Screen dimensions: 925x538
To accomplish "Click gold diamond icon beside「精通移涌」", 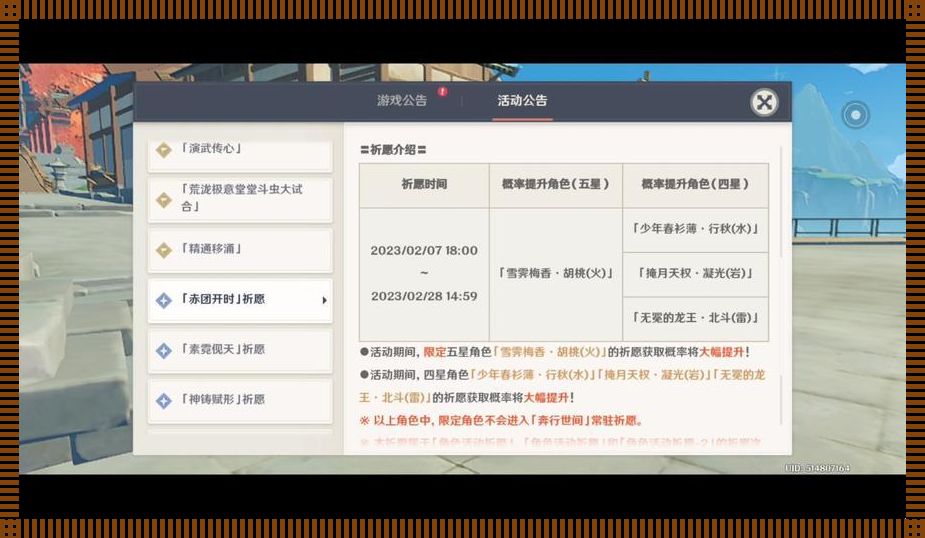I will pyautogui.click(x=164, y=250).
